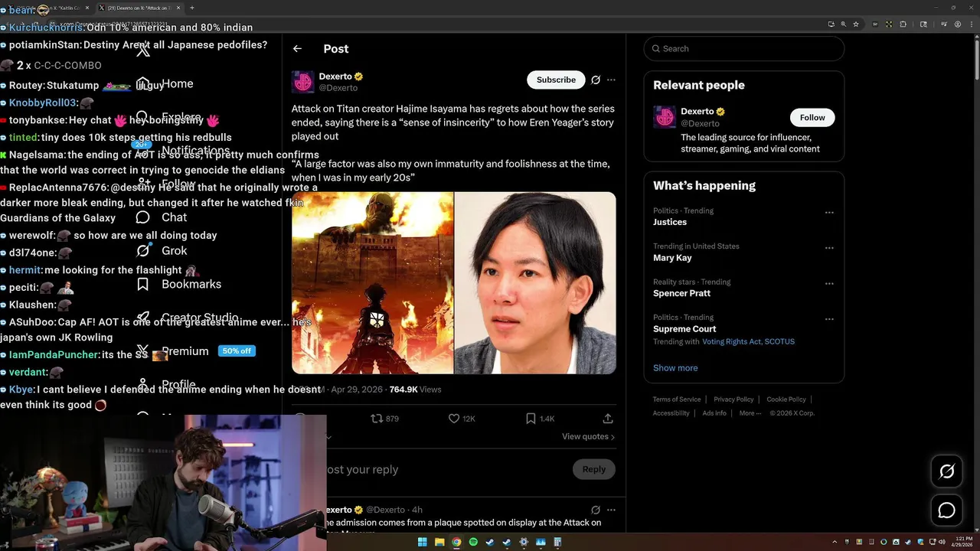Open more options for Spencer Pratt trend

point(829,284)
